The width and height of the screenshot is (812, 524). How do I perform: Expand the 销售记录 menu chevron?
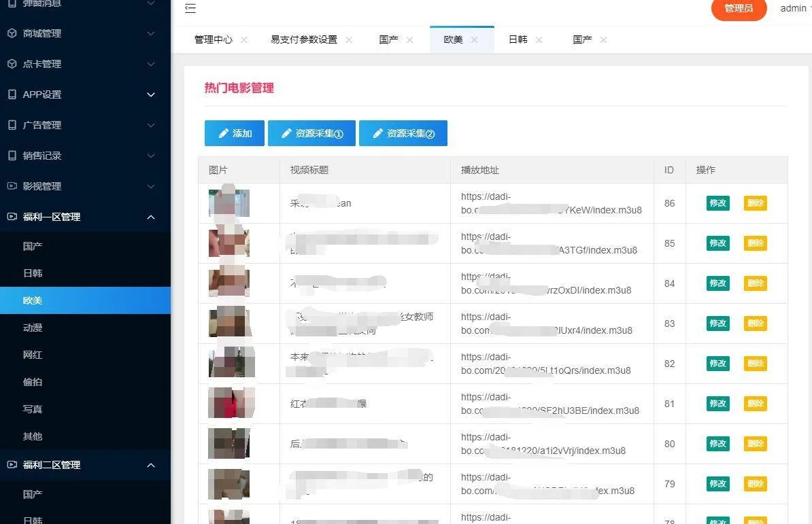click(x=151, y=156)
